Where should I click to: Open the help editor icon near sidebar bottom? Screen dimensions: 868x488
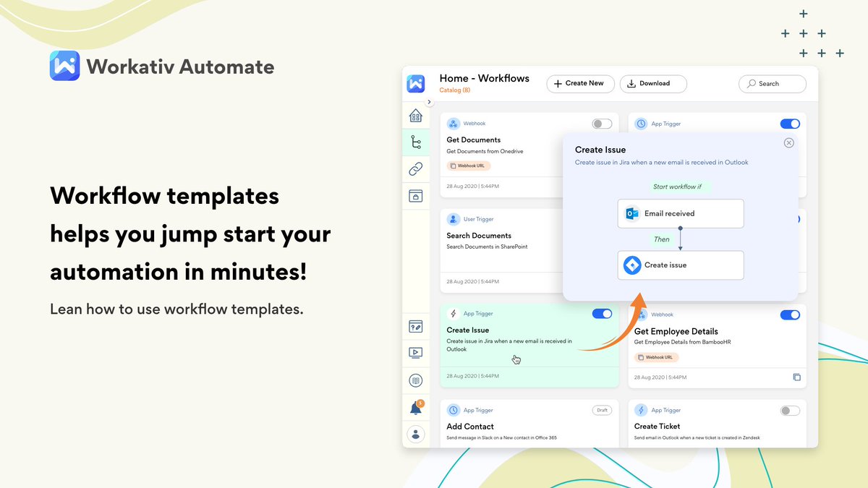[416, 326]
